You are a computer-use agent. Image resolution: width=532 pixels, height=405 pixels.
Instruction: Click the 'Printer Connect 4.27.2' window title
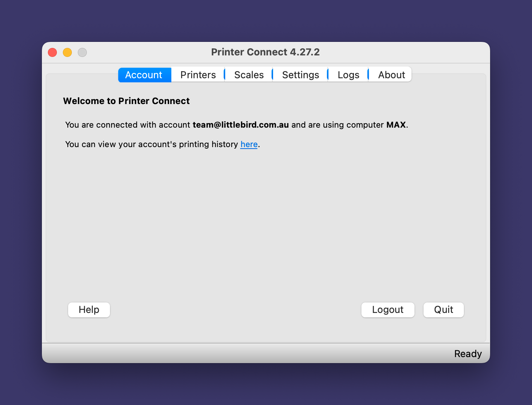coord(265,52)
